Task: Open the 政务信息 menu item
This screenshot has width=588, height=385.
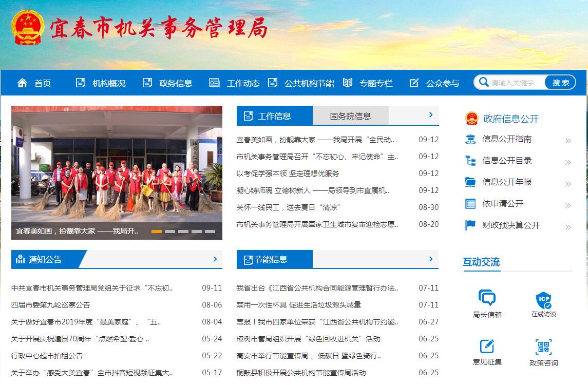Action: (x=176, y=83)
